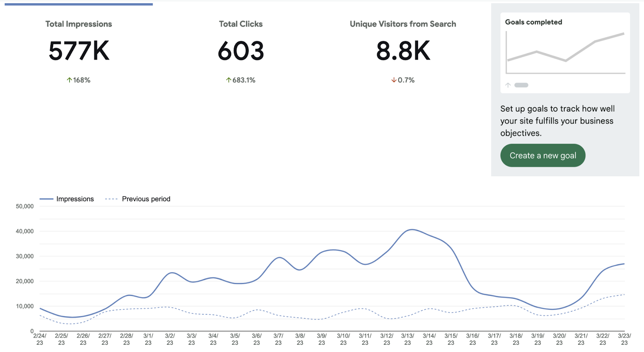Click the gray up arrow under goals chart
This screenshot has height=352, width=644.
(x=508, y=85)
